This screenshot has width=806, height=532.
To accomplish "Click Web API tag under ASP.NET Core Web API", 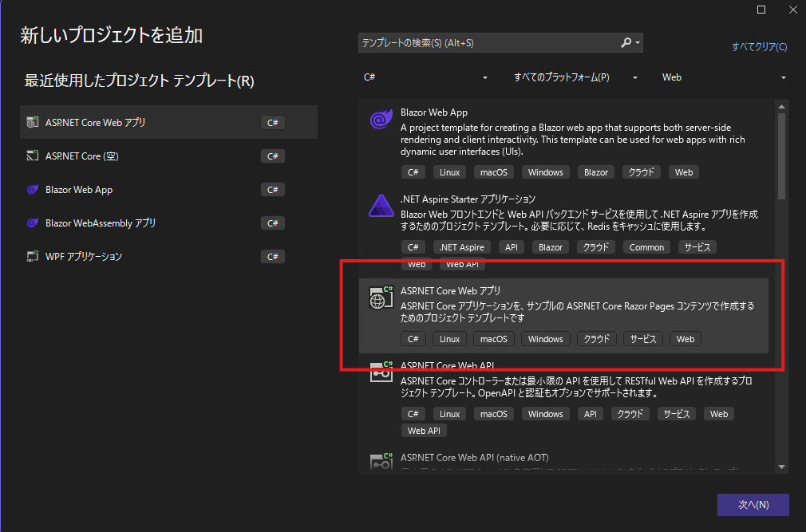I will point(424,431).
